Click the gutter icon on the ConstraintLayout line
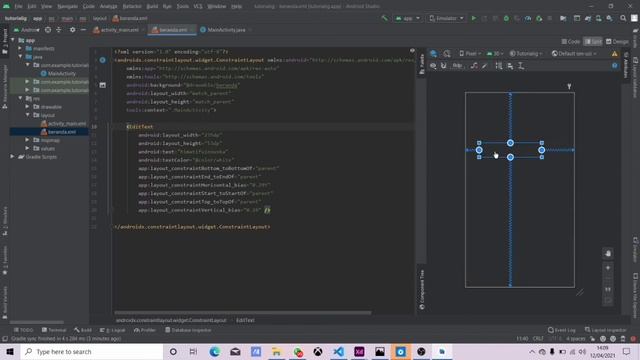Viewport: 640px width, 360px height. tap(102, 60)
